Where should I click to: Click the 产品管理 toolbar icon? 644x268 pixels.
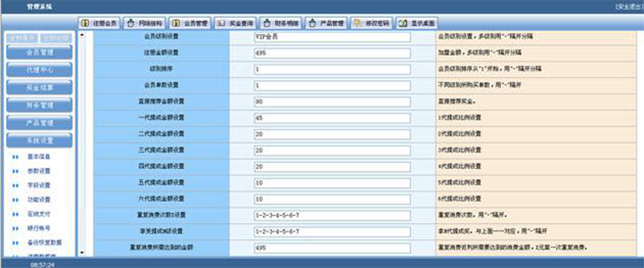point(312,23)
